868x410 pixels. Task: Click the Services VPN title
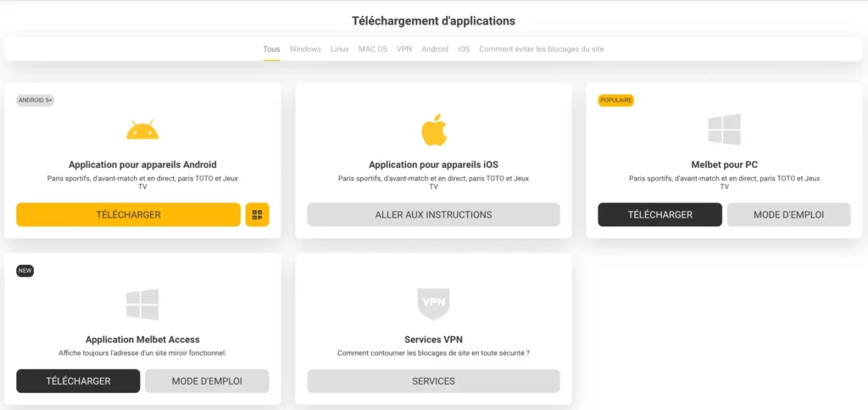(433, 340)
